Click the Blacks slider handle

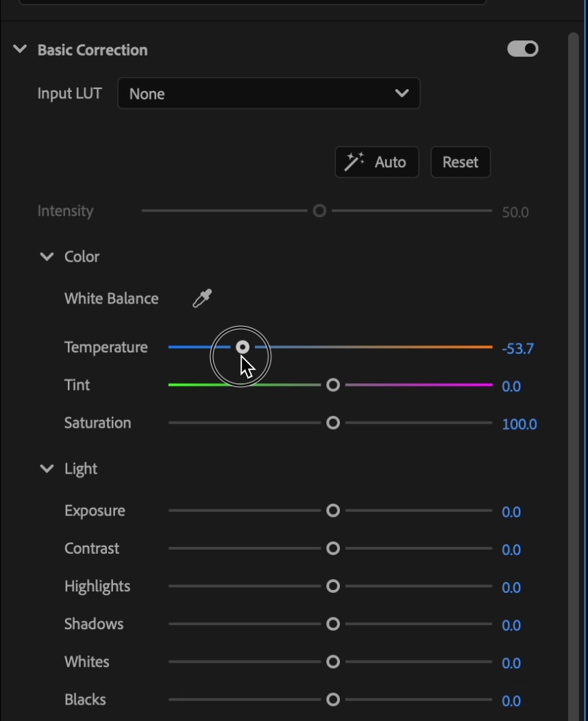click(333, 699)
